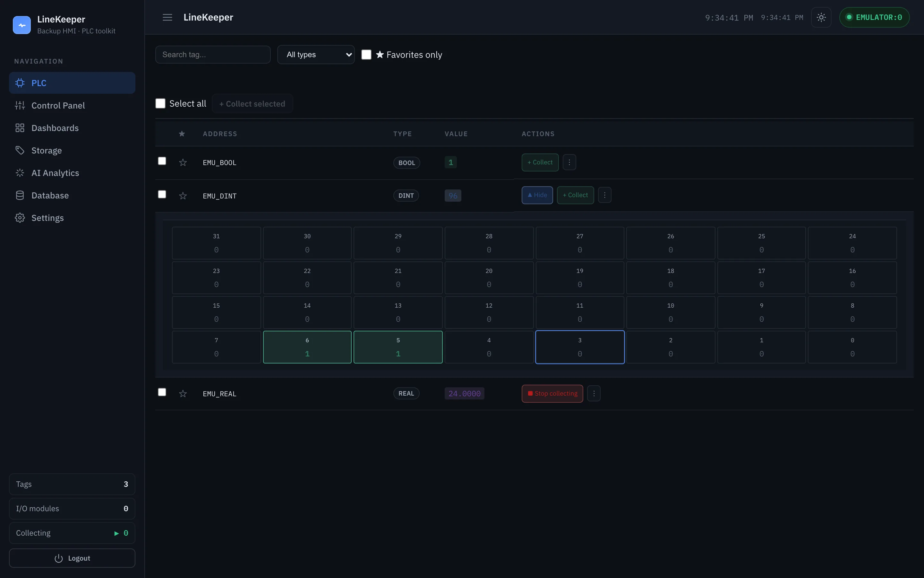Toggle bit 6 of EMU_DINT
The width and height of the screenshot is (924, 578).
click(x=307, y=347)
